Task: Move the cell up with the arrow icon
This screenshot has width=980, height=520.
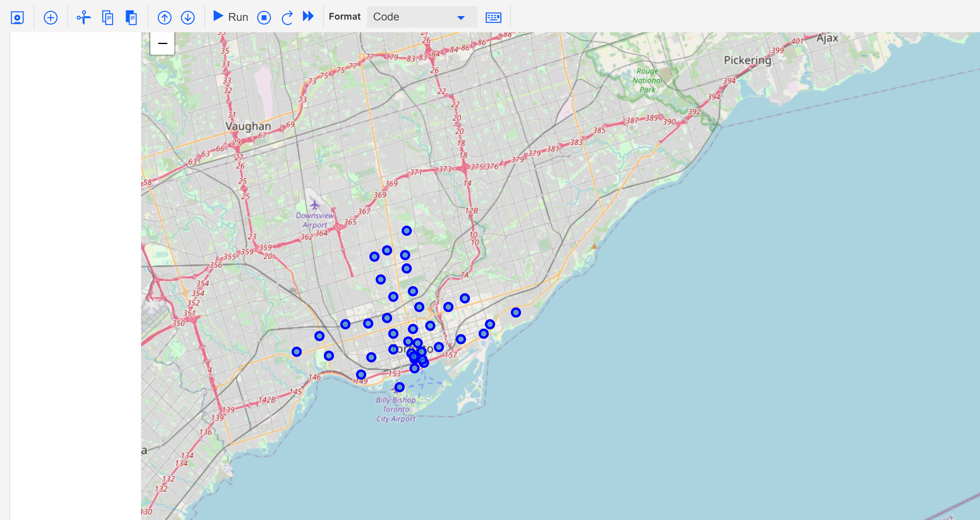Action: point(164,18)
